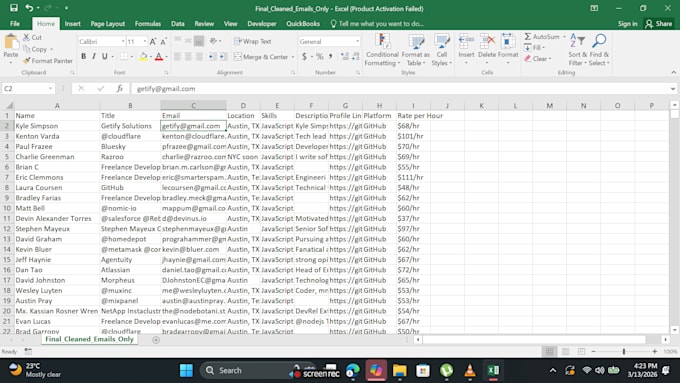The width and height of the screenshot is (680, 383).
Task: Apply Comma Style
Action: (x=331, y=56)
